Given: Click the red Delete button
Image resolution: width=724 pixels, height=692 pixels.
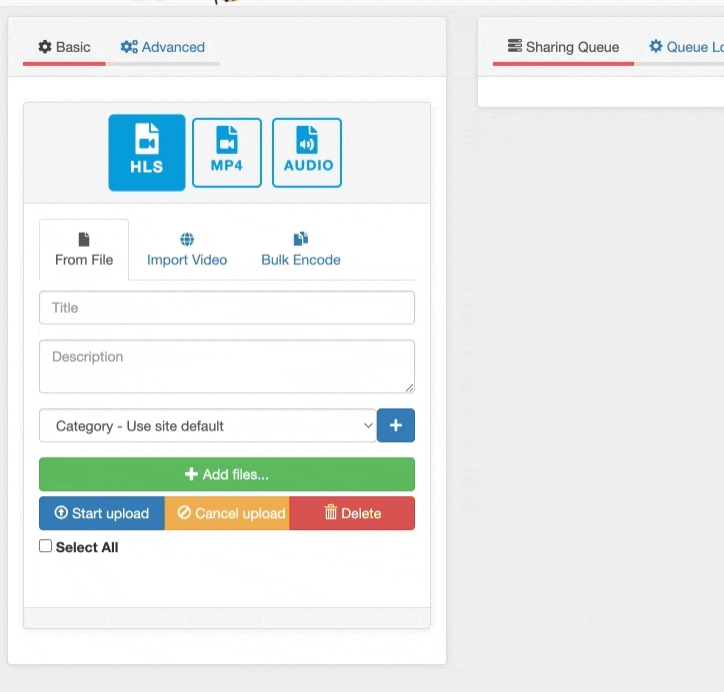Looking at the screenshot, I should [352, 513].
